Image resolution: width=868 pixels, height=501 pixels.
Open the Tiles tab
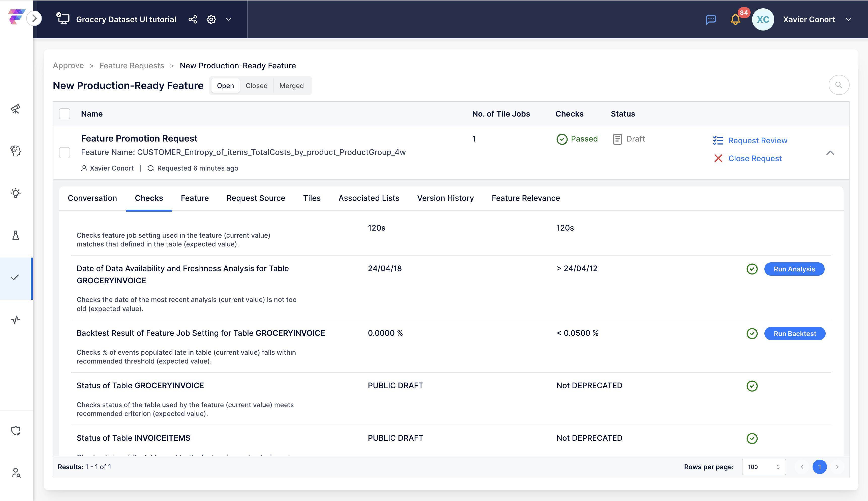[312, 198]
